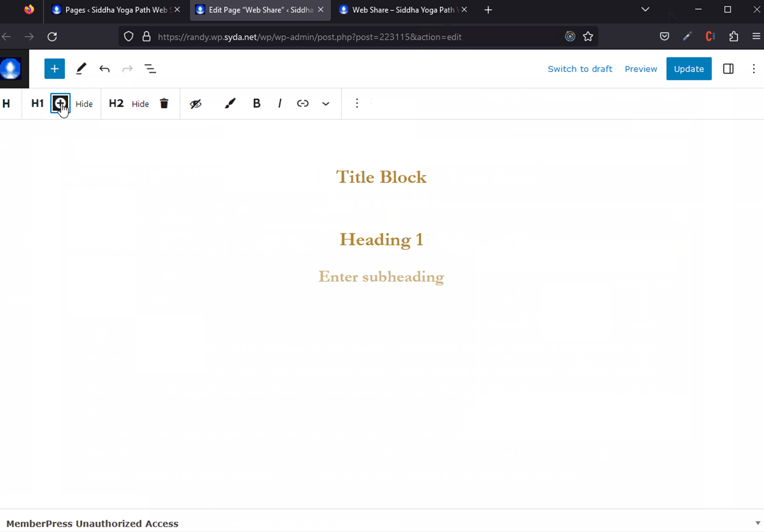This screenshot has width=764, height=532.
Task: Undo the last edit
Action: (104, 69)
